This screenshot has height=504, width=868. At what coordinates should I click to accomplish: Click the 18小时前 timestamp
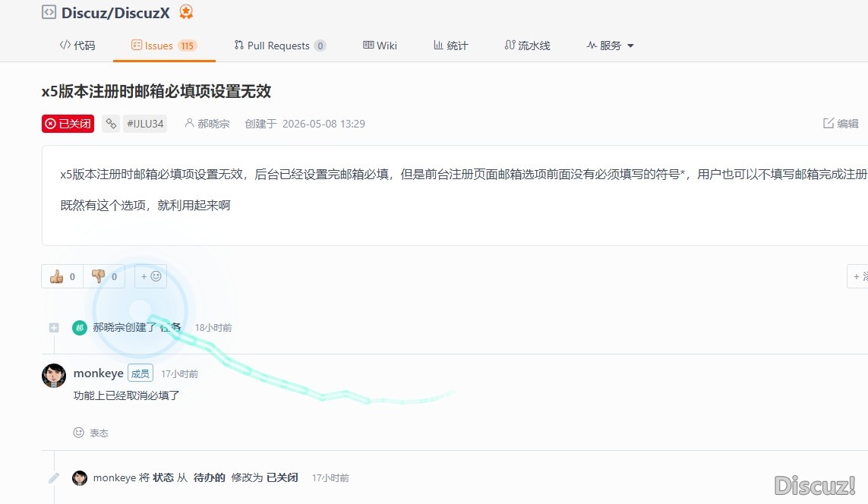tap(213, 327)
